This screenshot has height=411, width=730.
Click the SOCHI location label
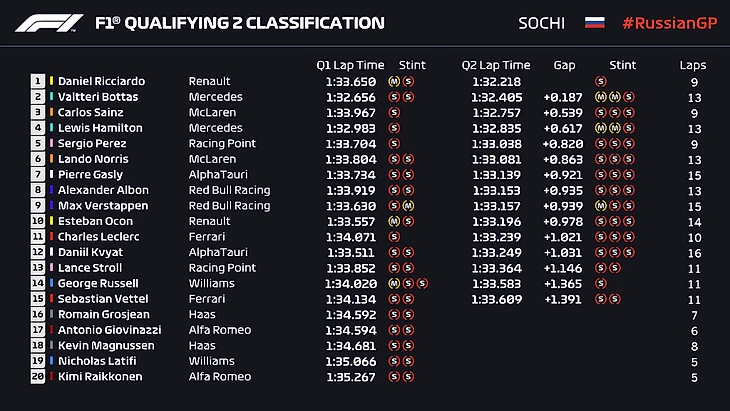542,23
